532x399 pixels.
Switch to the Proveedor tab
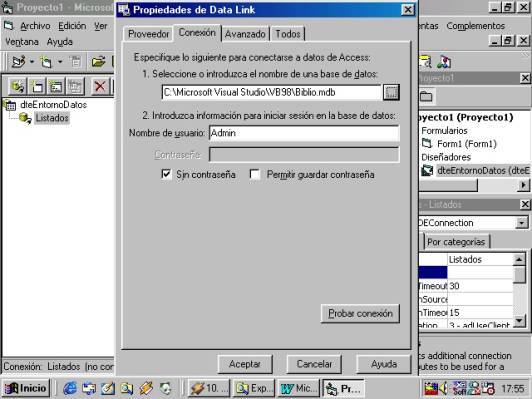[x=148, y=34]
